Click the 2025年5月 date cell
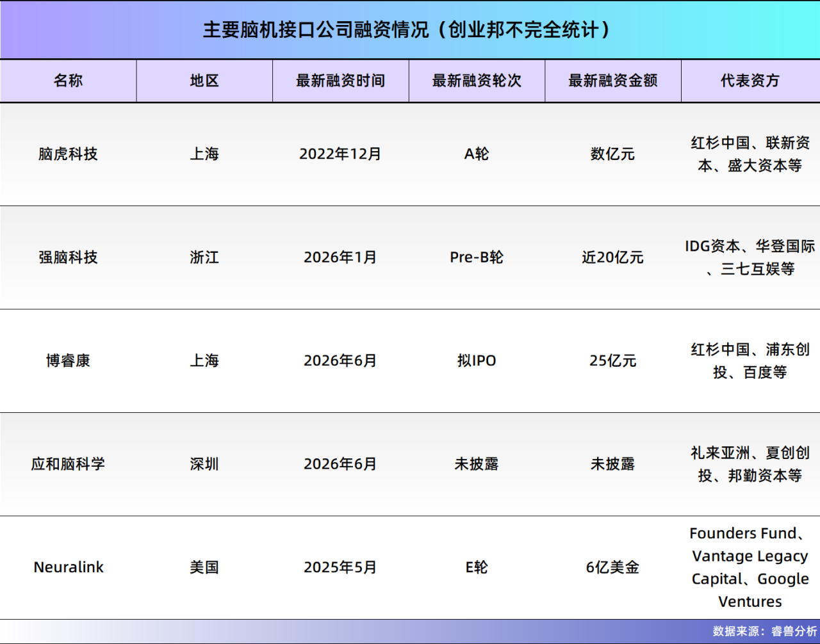 (x=341, y=567)
